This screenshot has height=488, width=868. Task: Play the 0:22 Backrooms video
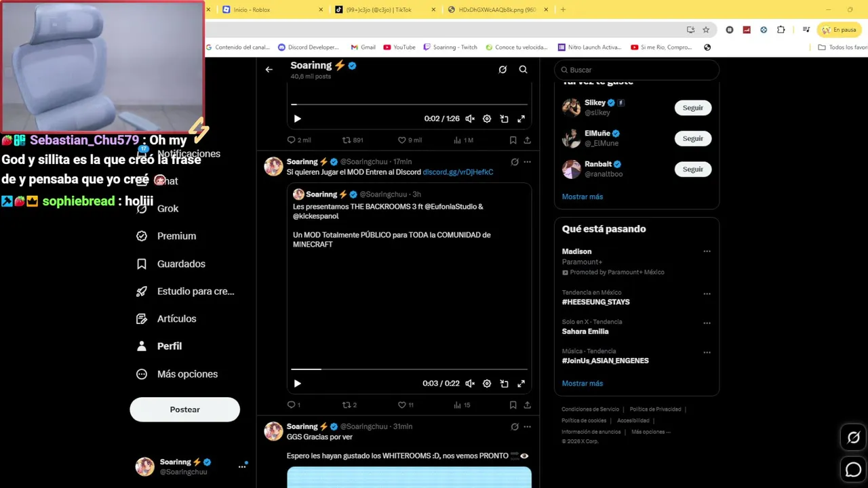297,384
